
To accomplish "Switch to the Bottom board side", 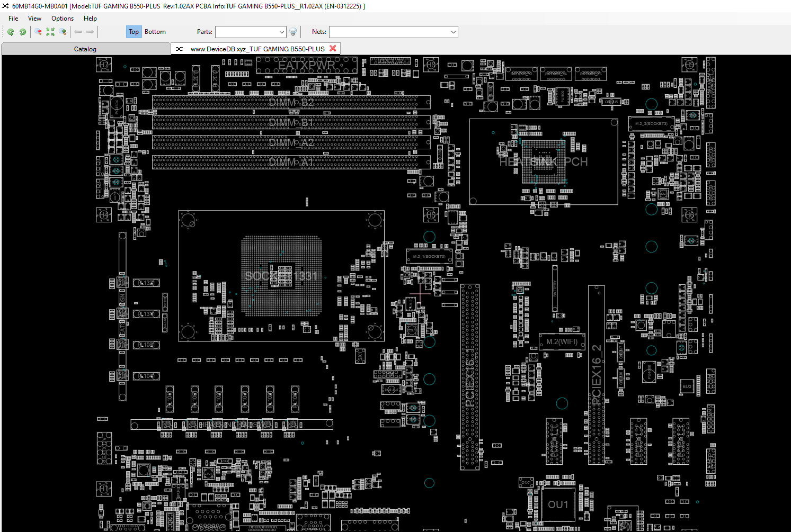I will (x=155, y=32).
